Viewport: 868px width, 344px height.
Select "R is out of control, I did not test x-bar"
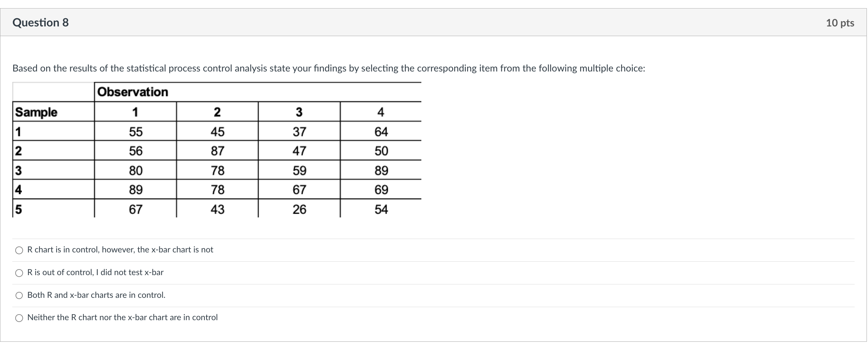click(19, 273)
